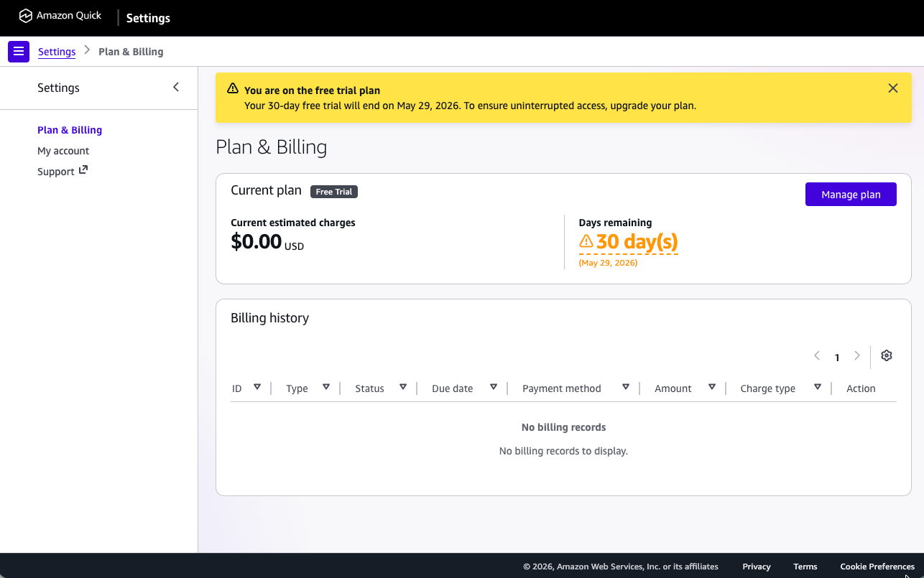Dismiss the free trial warning banner
924x578 pixels.
coord(892,88)
